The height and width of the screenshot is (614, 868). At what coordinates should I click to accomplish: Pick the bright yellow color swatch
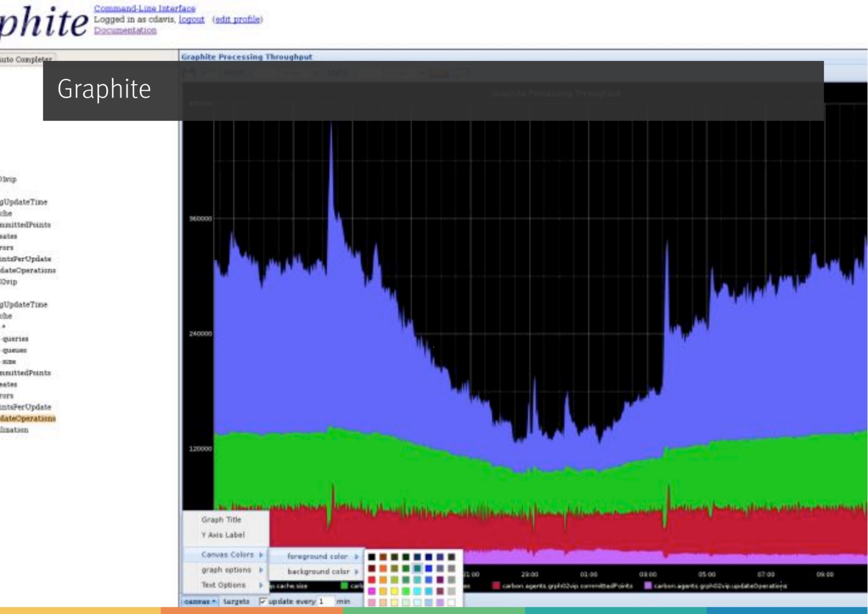click(x=394, y=591)
